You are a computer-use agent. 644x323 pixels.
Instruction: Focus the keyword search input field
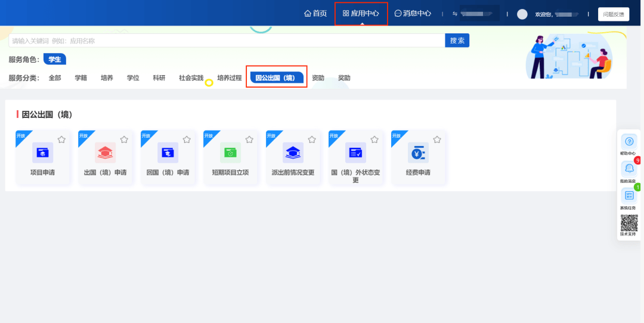point(227,41)
